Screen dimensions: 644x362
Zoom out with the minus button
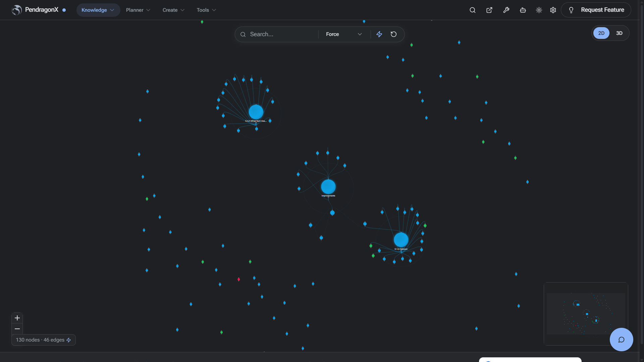pyautogui.click(x=17, y=329)
